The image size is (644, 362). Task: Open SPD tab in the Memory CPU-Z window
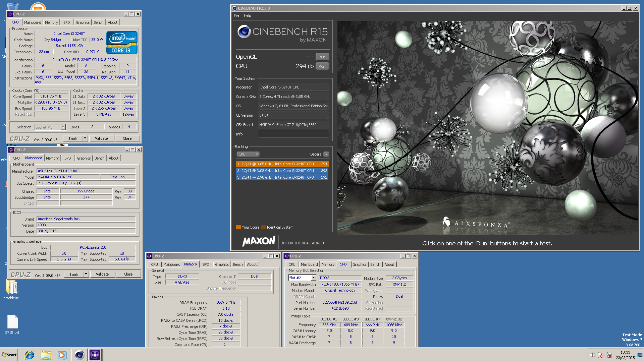point(206,264)
